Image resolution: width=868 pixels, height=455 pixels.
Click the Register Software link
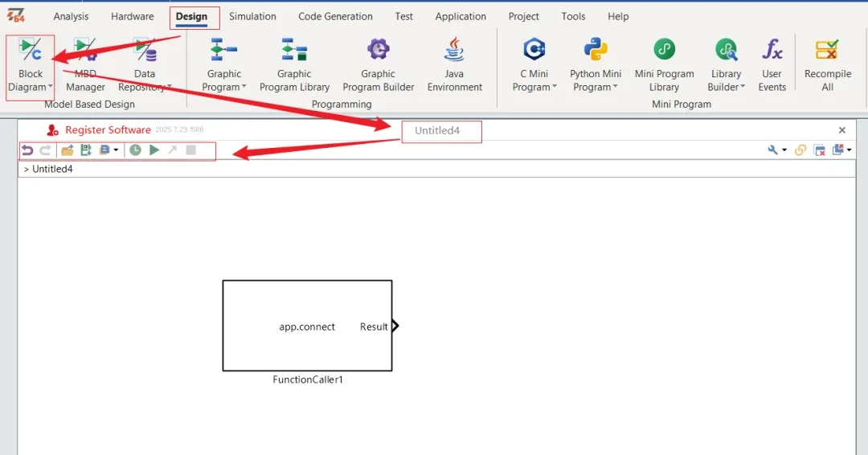coord(108,130)
